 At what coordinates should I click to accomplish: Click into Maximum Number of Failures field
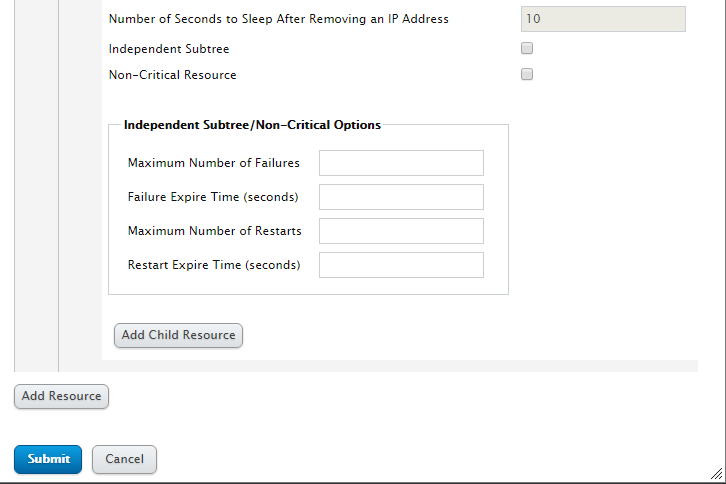coord(401,163)
